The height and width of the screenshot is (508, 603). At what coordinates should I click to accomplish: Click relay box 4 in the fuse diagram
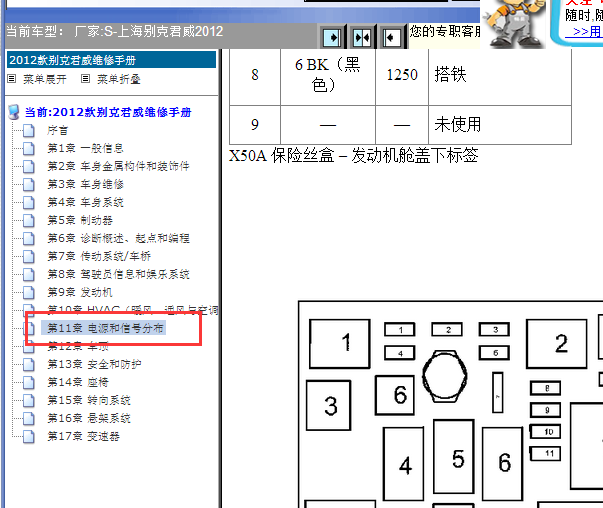(x=404, y=464)
